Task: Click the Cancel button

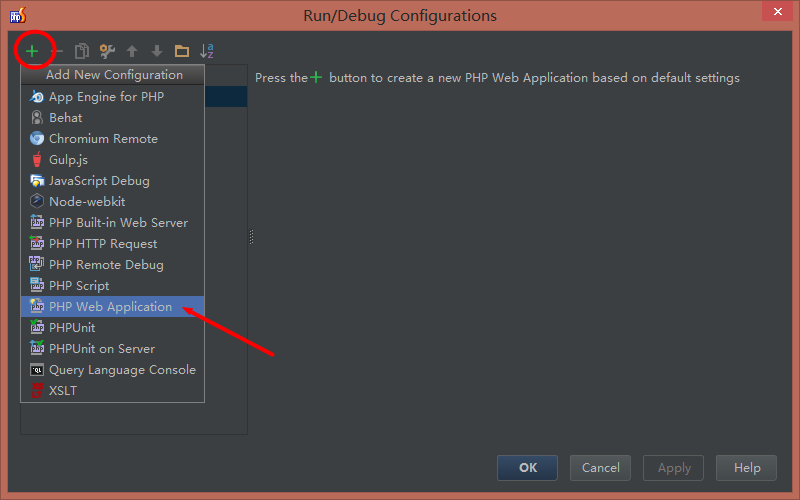Action: [601, 468]
